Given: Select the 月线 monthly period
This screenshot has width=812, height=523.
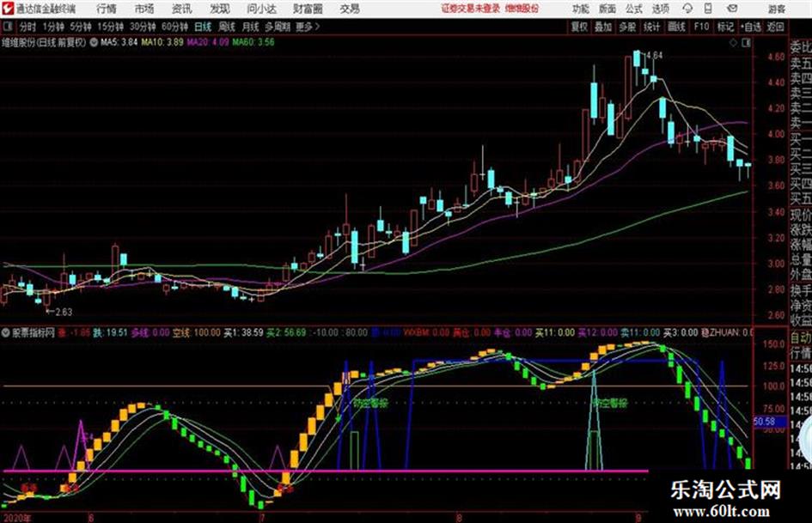Looking at the screenshot, I should pos(250,27).
